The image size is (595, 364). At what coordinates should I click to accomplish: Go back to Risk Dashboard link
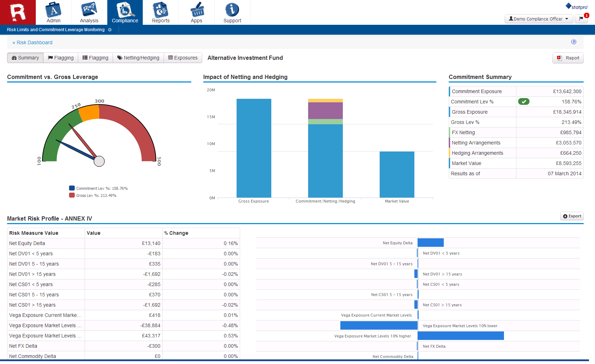click(x=33, y=42)
